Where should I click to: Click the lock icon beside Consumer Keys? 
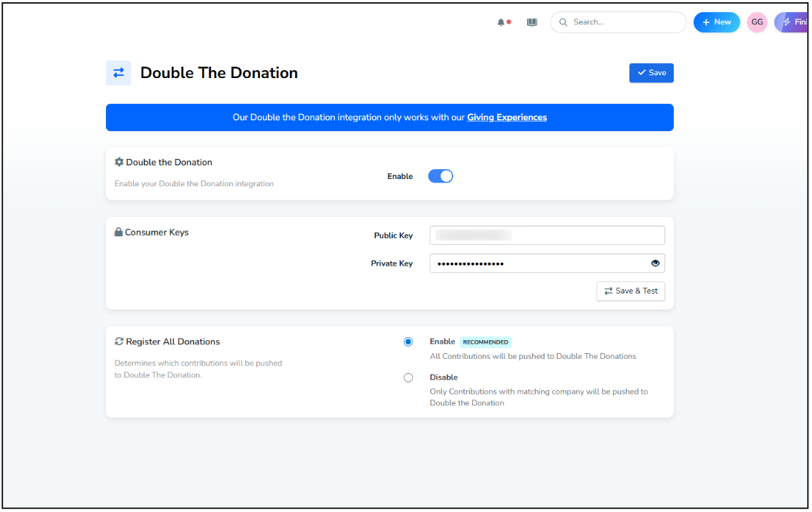coord(119,232)
